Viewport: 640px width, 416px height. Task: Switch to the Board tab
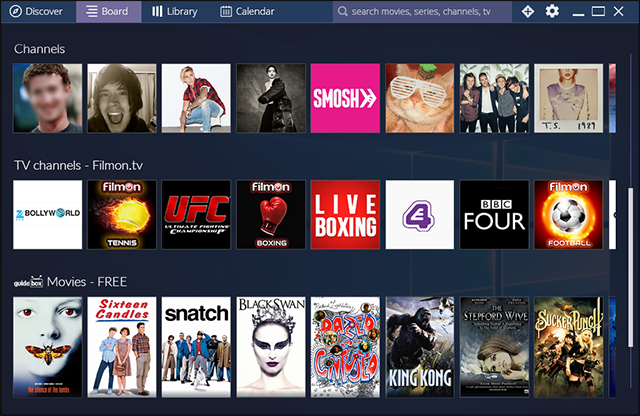click(109, 11)
